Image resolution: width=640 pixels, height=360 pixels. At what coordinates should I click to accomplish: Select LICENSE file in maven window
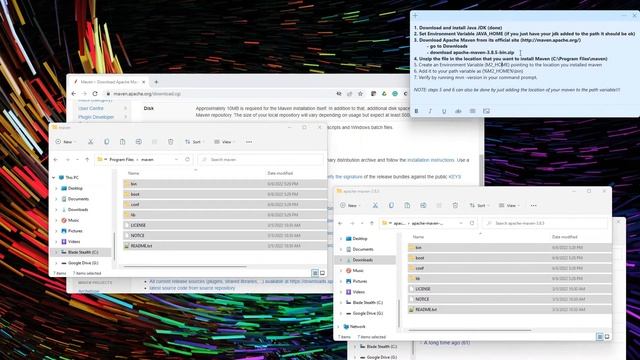[x=225, y=225]
